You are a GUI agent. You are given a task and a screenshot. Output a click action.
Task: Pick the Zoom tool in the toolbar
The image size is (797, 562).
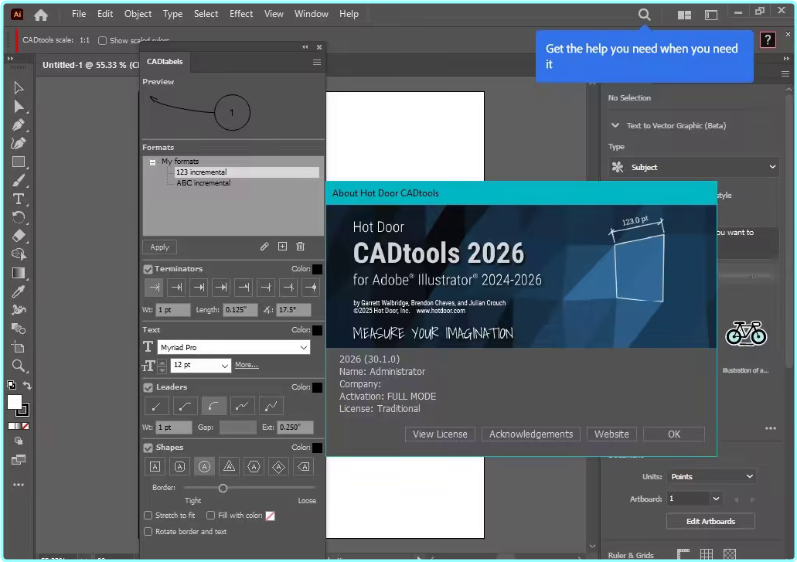point(18,366)
